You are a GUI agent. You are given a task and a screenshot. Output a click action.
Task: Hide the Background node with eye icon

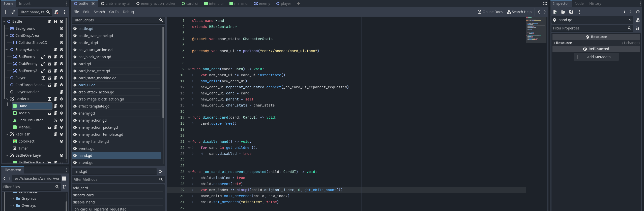[62, 28]
